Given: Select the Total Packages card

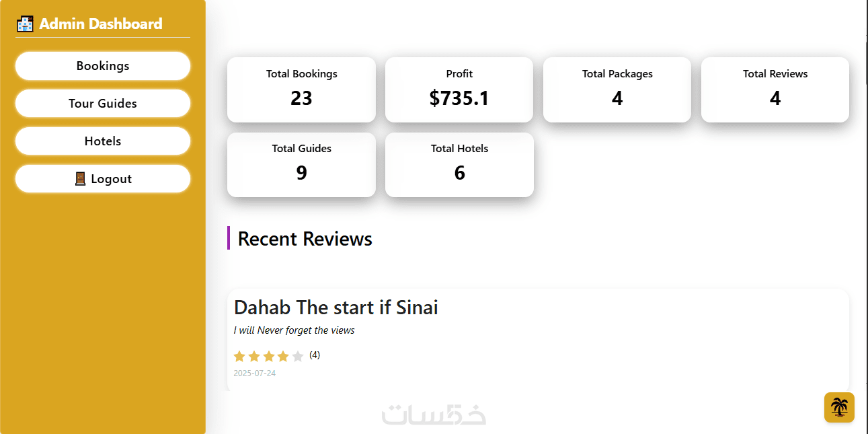Looking at the screenshot, I should (x=617, y=89).
